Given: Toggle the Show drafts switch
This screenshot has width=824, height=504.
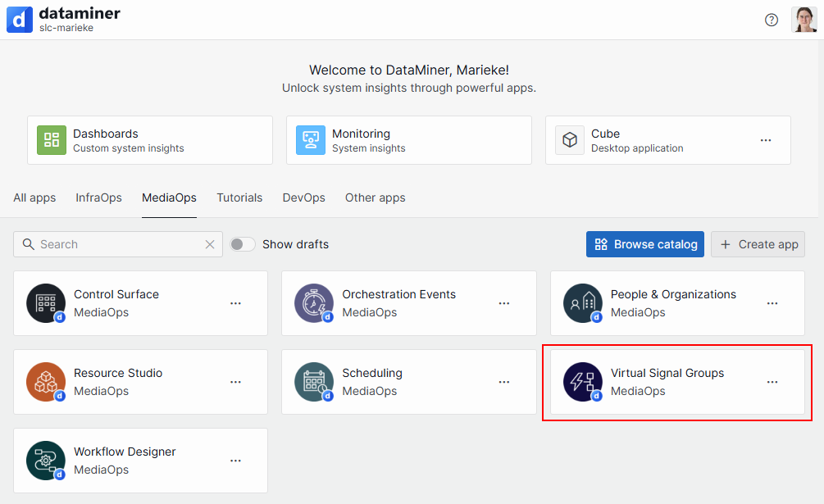Looking at the screenshot, I should tap(243, 244).
